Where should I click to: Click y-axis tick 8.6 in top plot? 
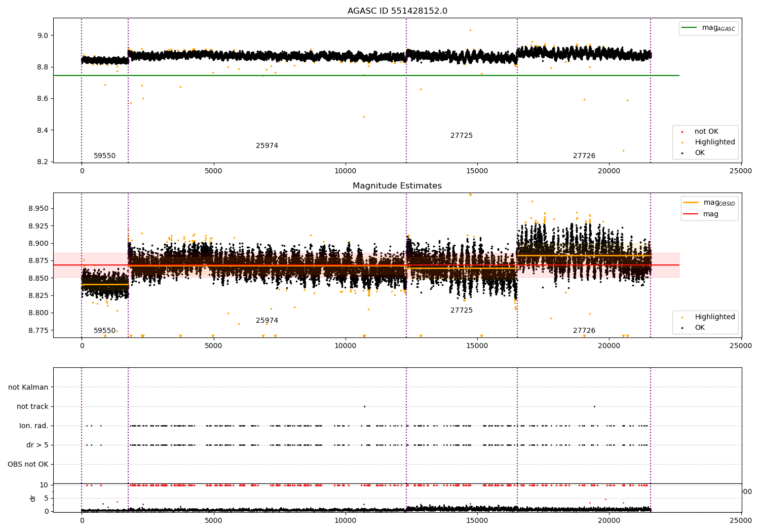click(x=44, y=98)
